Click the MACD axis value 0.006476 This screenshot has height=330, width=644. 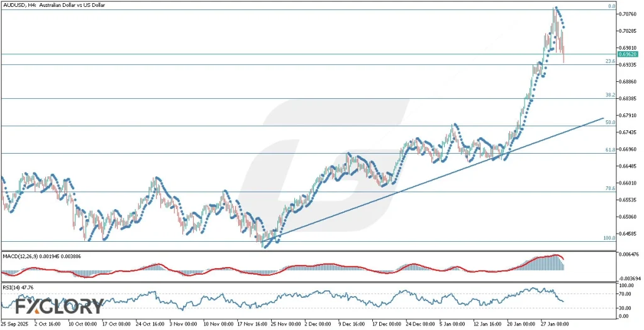(x=630, y=255)
